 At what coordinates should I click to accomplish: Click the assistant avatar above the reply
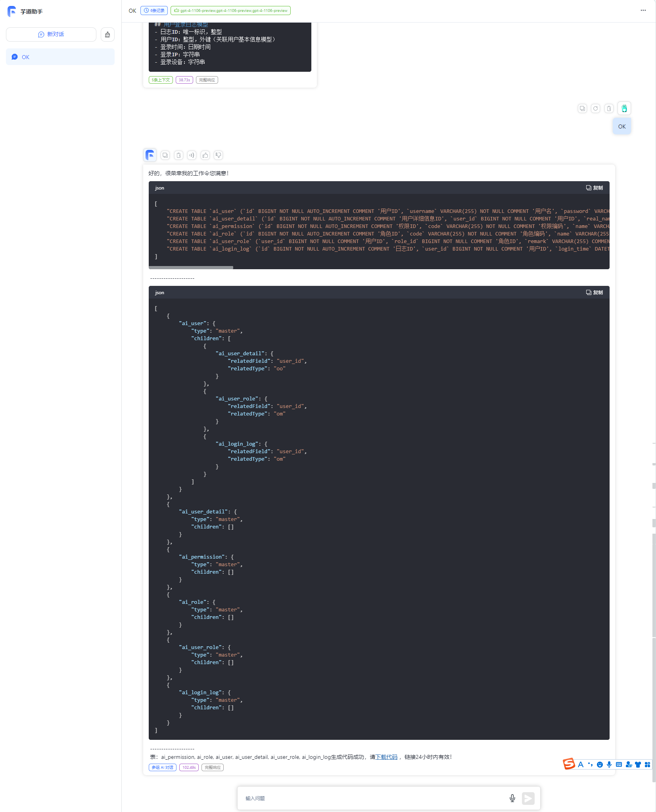tap(150, 155)
